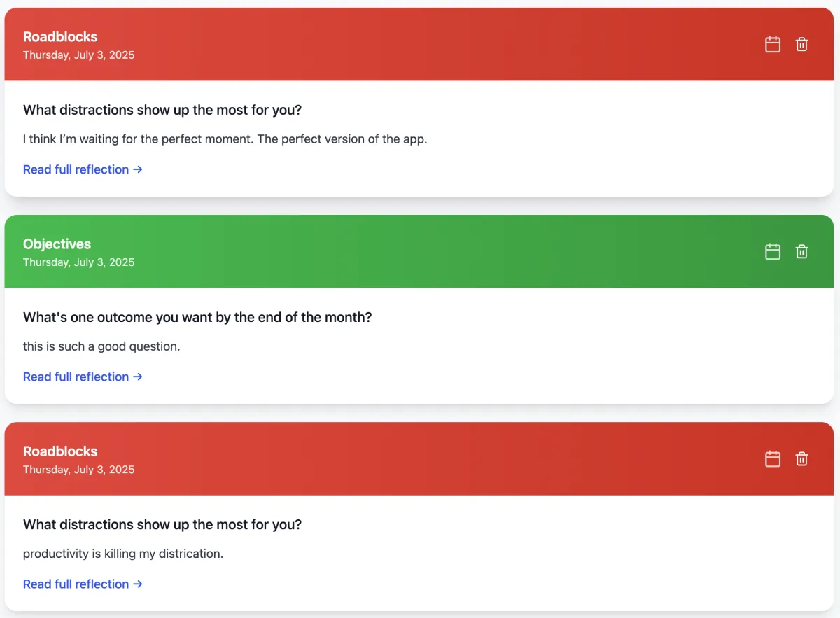Delete the "productivity is killing" Roadblocks reflection
840x618 pixels.
pyautogui.click(x=802, y=458)
